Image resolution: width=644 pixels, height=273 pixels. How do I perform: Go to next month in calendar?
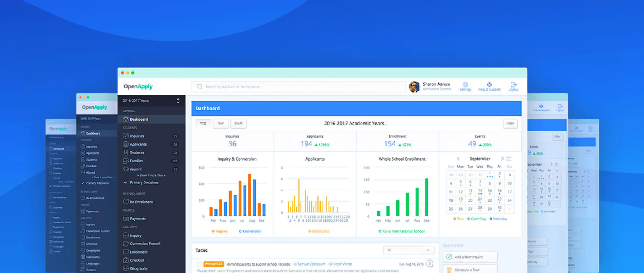[502, 159]
